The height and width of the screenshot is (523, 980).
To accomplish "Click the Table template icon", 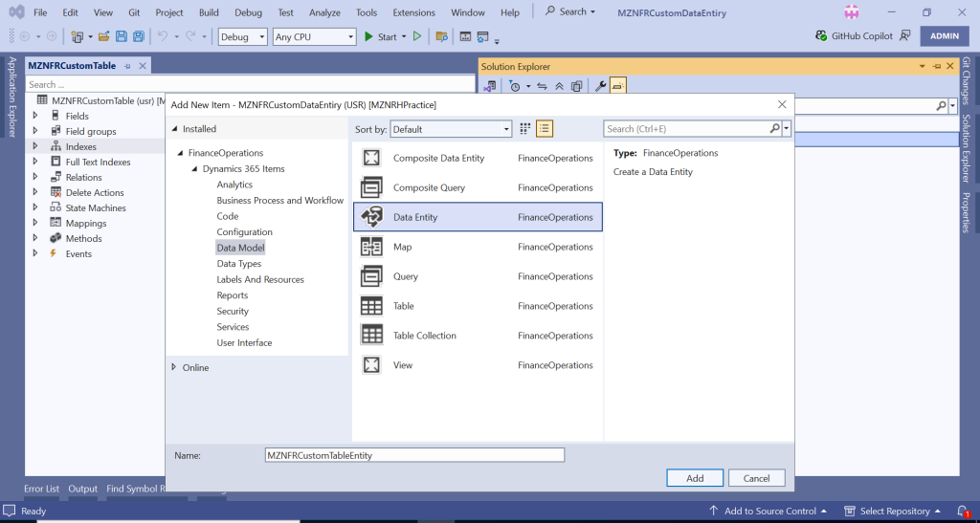I will (372, 306).
